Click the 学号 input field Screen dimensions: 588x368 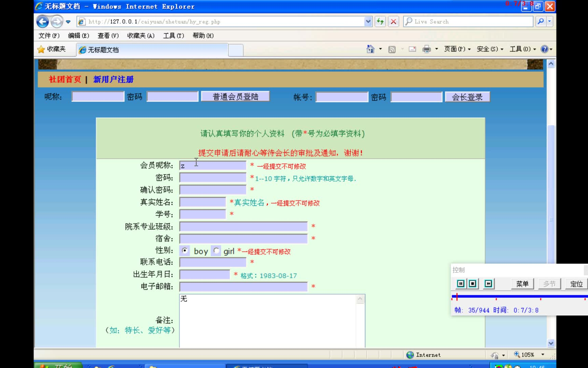click(x=202, y=214)
